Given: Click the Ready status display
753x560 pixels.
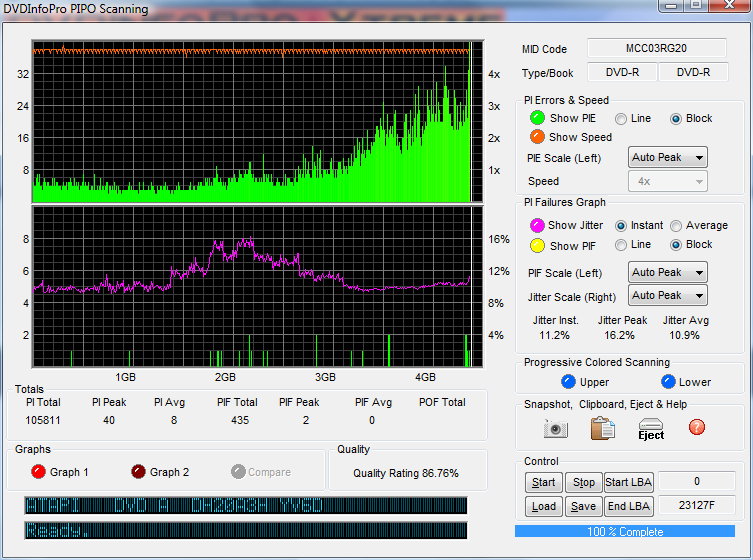Looking at the screenshot, I should point(246,531).
